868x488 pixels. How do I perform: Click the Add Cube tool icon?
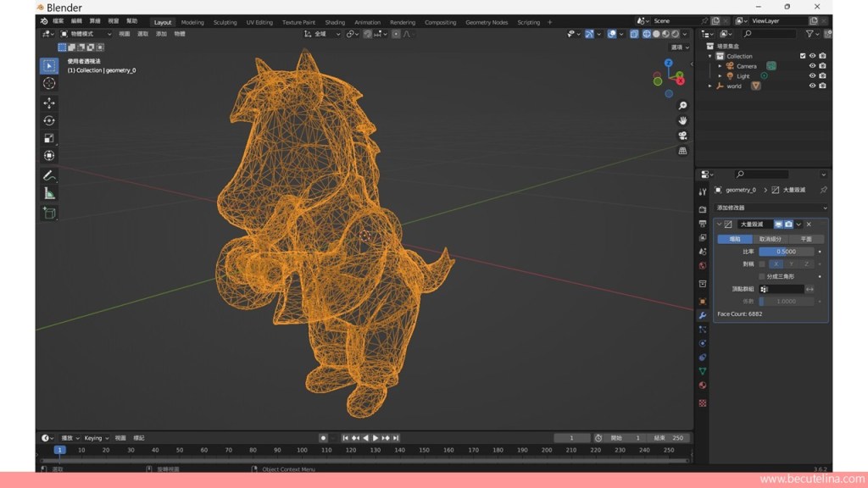[x=49, y=213]
